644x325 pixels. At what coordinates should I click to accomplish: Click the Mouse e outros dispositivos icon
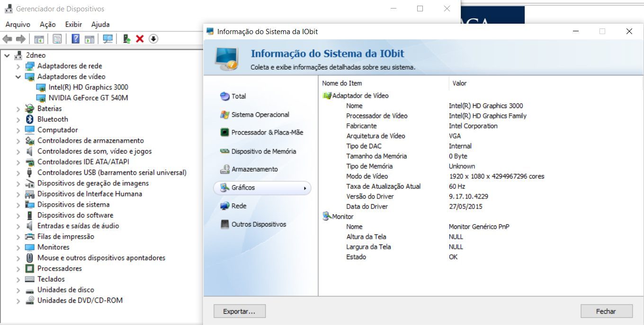[x=30, y=258]
